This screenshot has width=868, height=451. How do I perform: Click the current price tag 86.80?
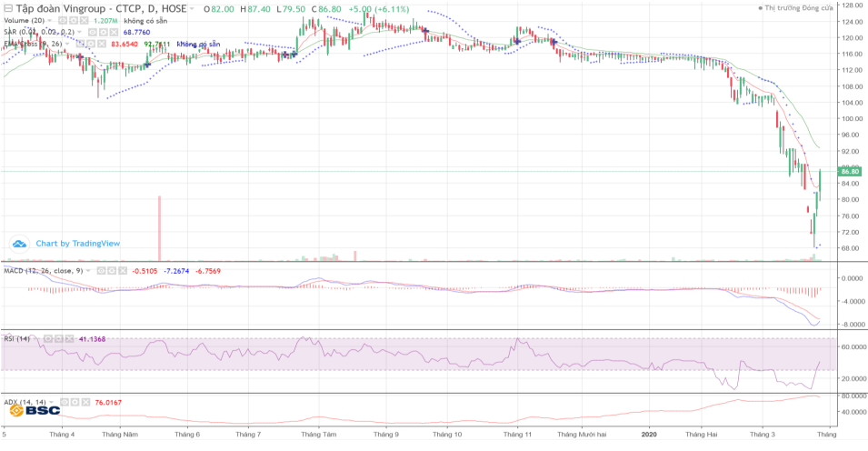[850, 172]
